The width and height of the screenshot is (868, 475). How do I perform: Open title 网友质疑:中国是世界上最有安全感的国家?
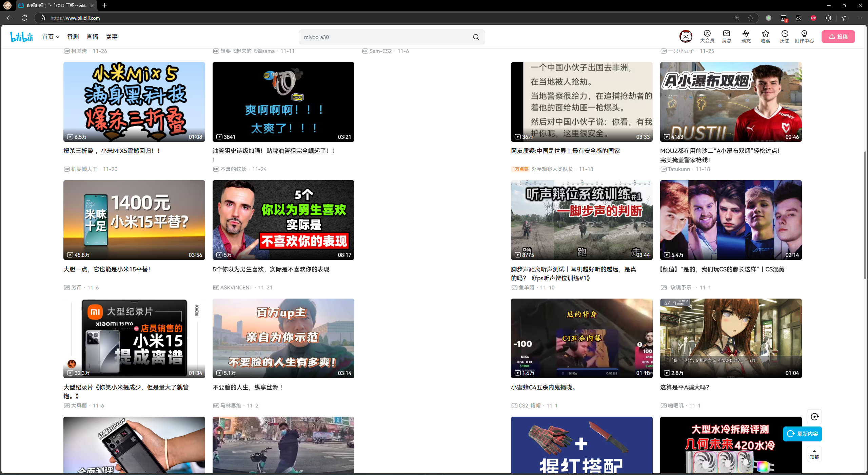[x=565, y=151]
